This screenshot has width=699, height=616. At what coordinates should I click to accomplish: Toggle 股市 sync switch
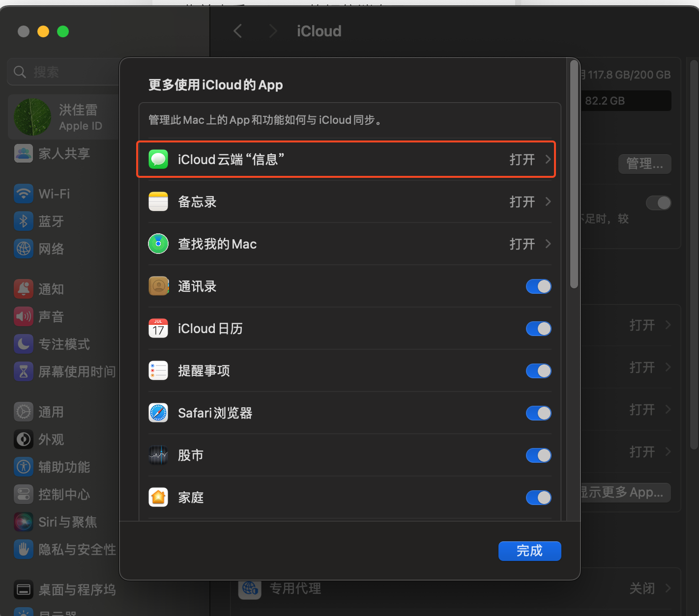538,455
